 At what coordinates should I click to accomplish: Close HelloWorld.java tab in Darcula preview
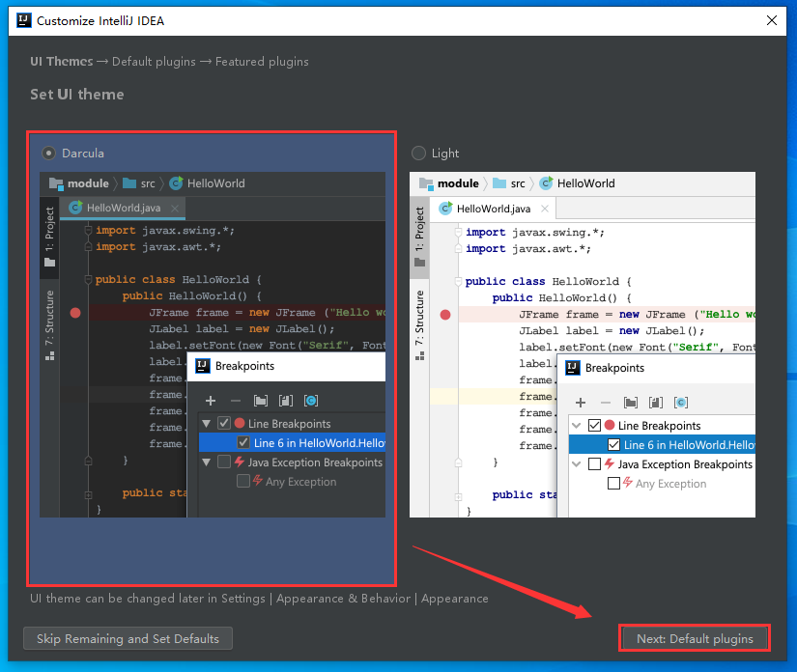(x=175, y=209)
